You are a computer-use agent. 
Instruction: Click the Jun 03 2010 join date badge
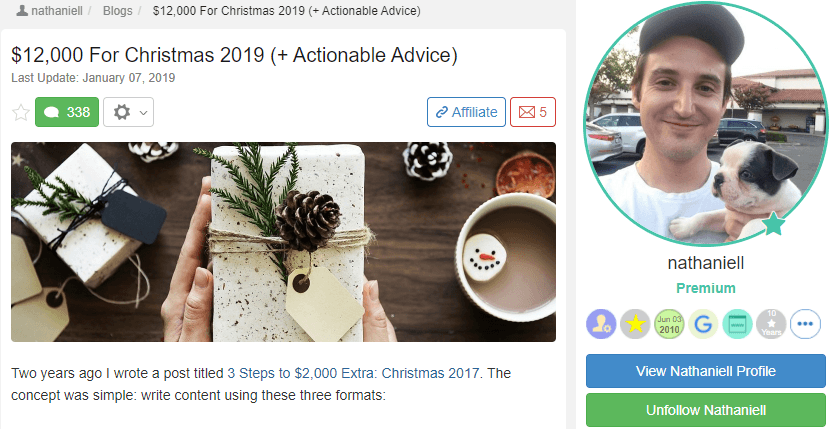click(x=669, y=324)
